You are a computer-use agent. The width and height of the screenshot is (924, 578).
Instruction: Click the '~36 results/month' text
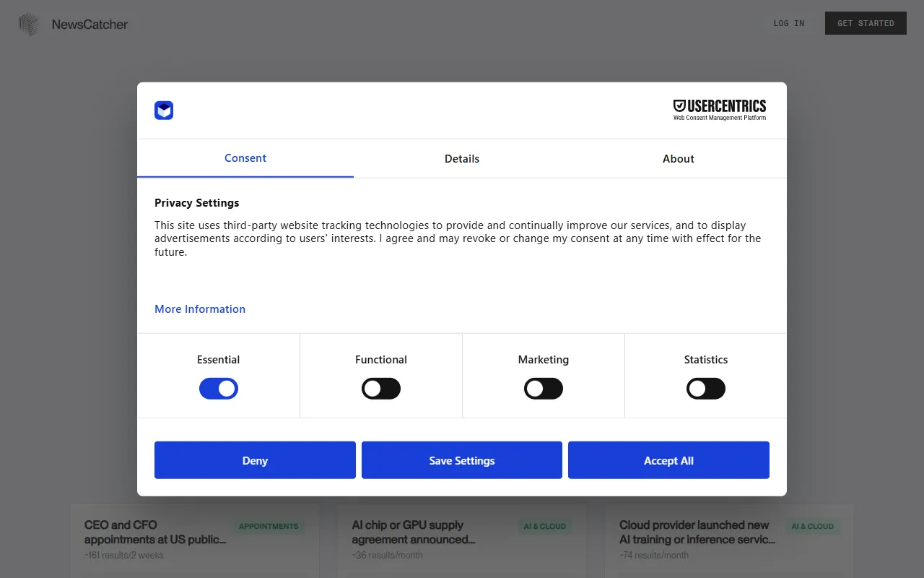[387, 556]
